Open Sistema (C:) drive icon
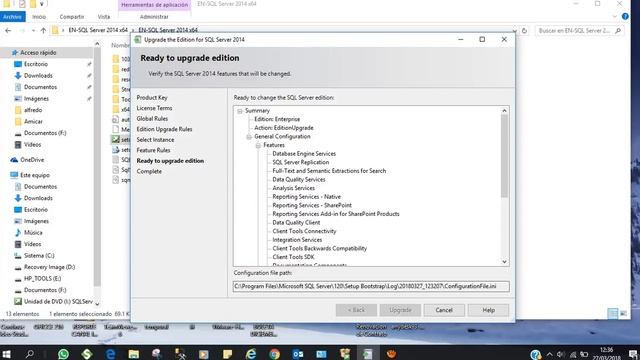Viewport: 640px width, 360px height. [18, 256]
